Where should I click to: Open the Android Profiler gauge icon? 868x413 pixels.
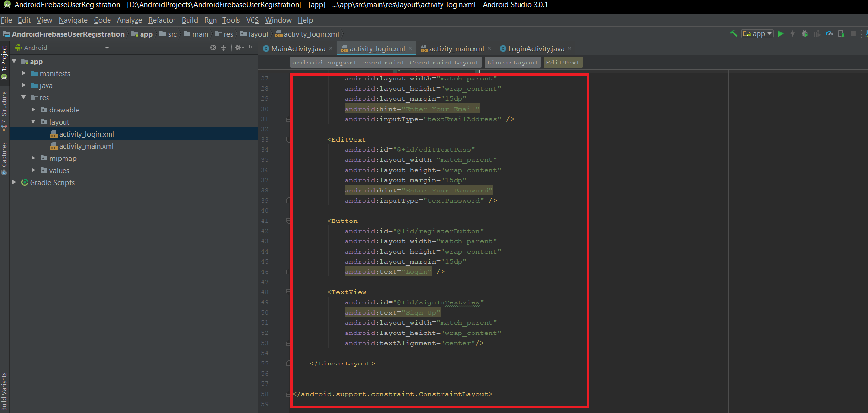829,34
